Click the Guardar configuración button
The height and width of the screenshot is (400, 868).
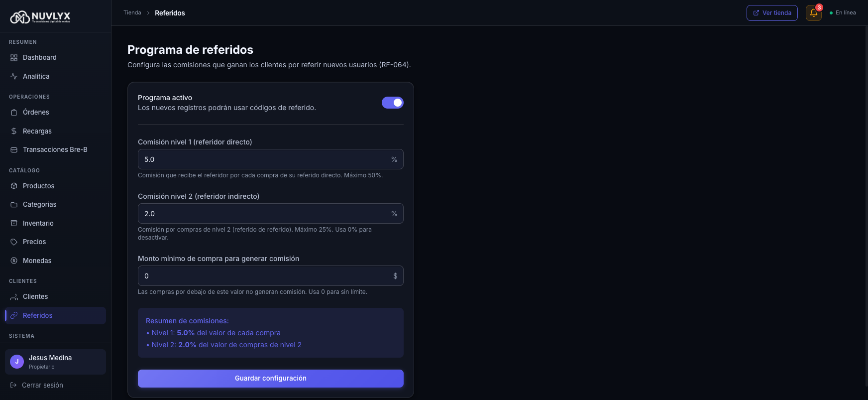(x=270, y=378)
